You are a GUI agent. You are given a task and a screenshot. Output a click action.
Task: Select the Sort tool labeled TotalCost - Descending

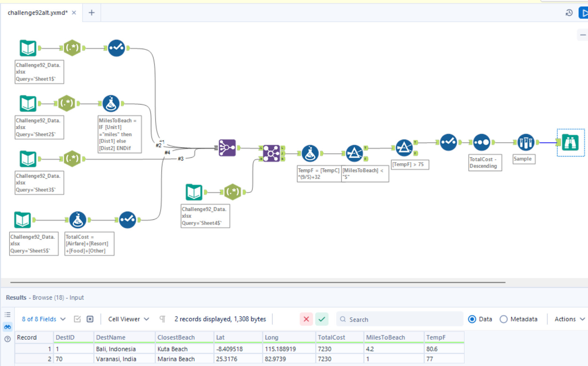[481, 143]
